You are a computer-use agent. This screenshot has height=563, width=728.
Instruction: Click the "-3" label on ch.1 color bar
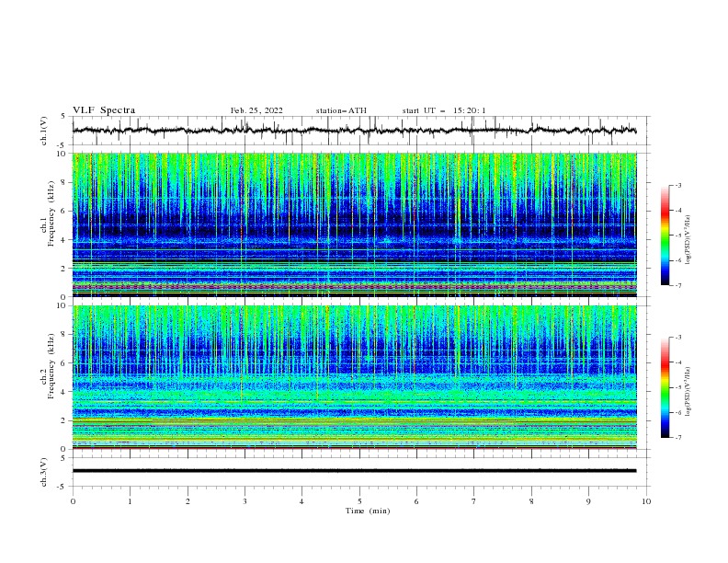point(678,185)
